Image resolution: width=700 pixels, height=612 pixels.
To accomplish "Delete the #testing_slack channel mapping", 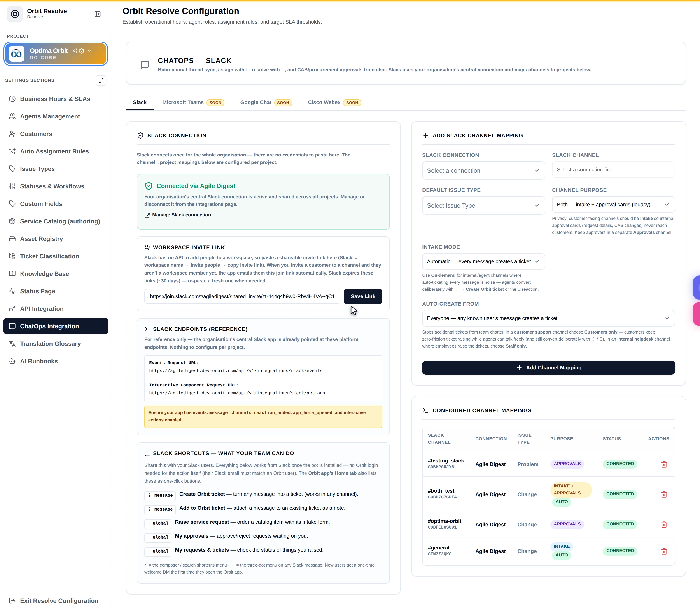I will point(664,464).
